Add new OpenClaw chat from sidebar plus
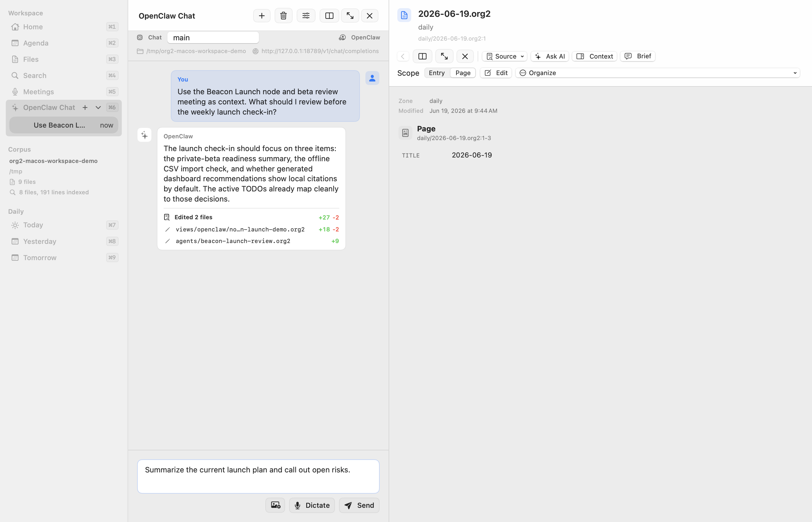Image resolution: width=812 pixels, height=522 pixels. pyautogui.click(x=85, y=108)
